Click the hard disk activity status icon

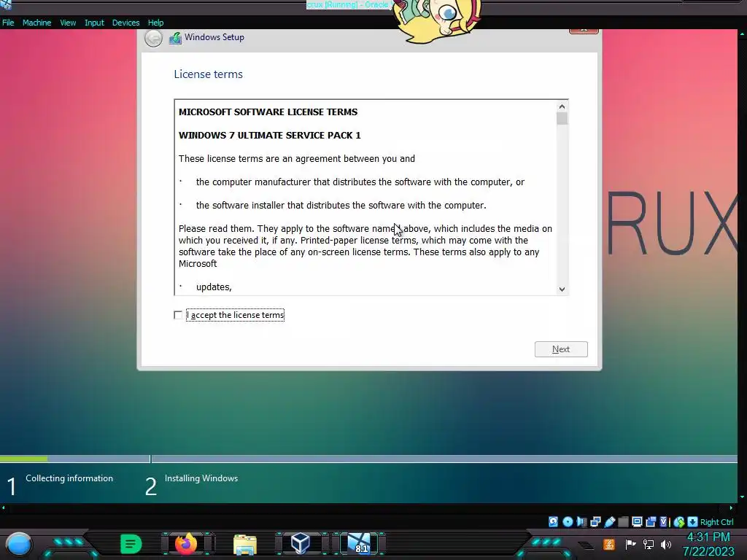[x=553, y=522]
